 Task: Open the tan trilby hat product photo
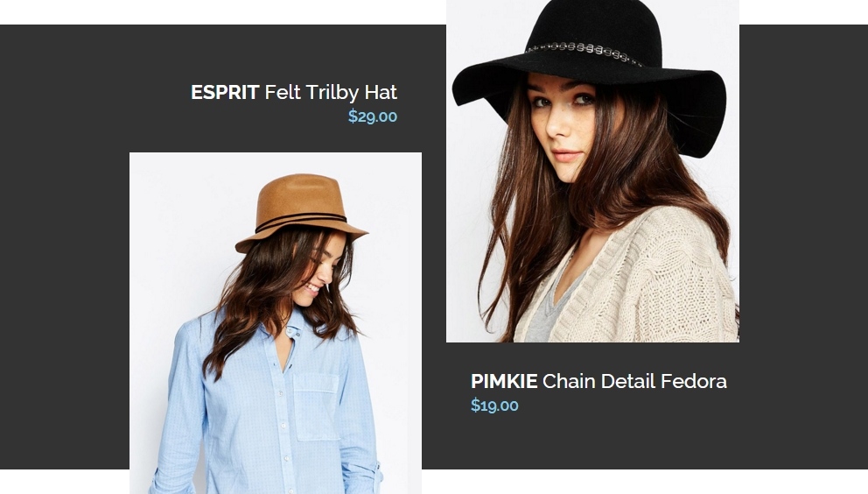[x=276, y=322]
